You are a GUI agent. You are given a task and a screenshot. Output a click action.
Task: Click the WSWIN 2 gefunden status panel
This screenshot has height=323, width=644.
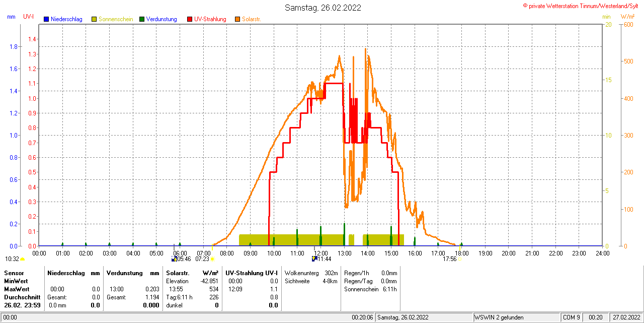[x=516, y=317]
